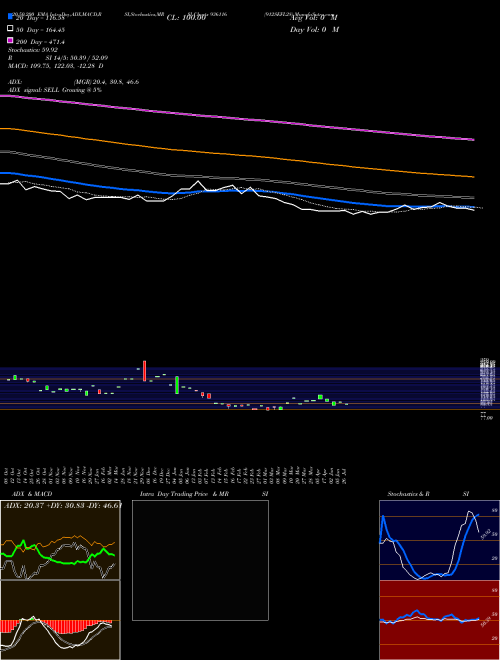Select the 'Stochastics: 59.92' reading
The image size is (500, 660).
[x=33, y=50]
